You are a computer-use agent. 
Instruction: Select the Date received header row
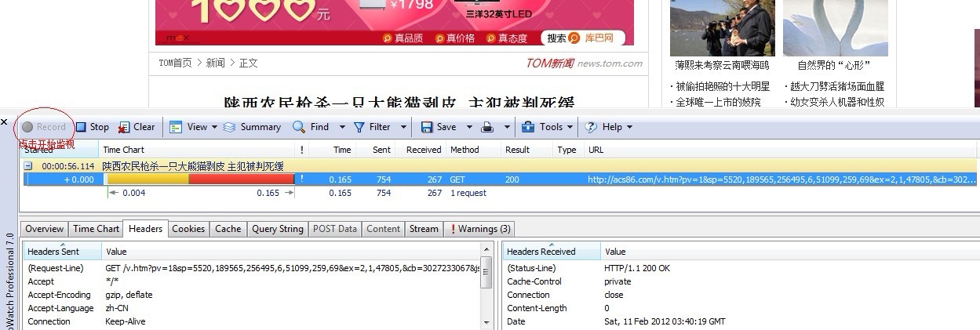tap(741, 321)
